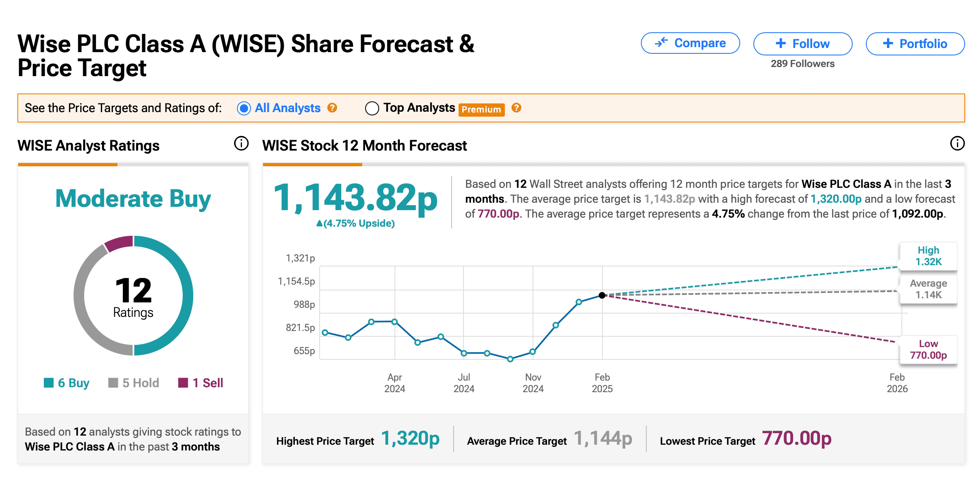Click the Premium badge
The image size is (980, 484).
tap(481, 110)
